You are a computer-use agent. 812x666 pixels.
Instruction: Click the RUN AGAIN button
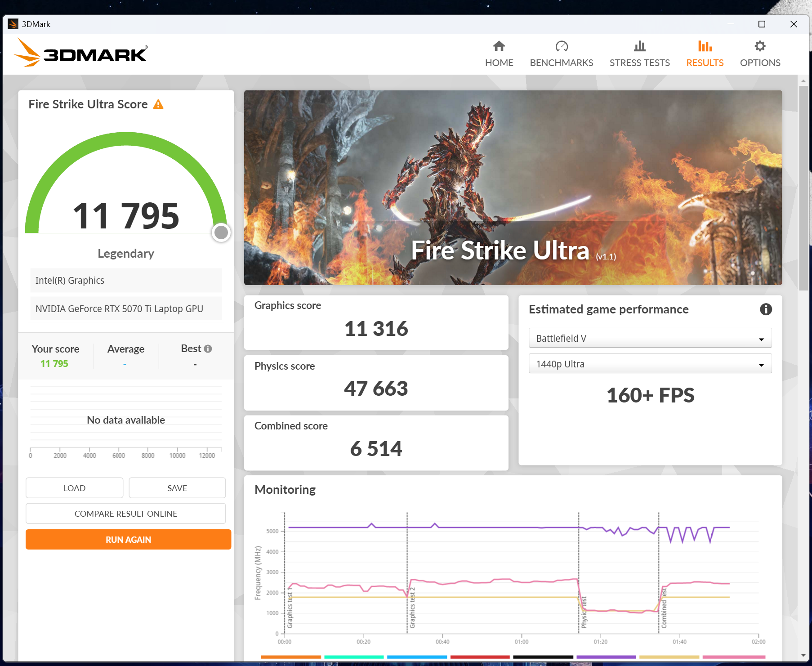(x=129, y=540)
